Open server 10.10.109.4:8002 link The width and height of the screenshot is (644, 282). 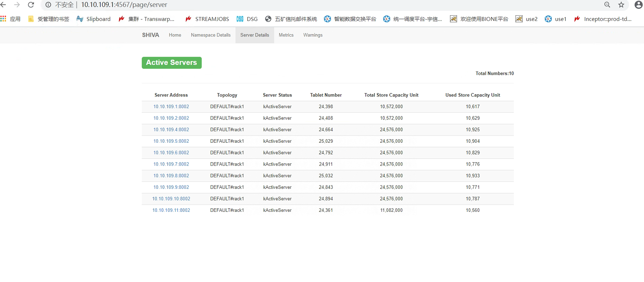coord(171,130)
